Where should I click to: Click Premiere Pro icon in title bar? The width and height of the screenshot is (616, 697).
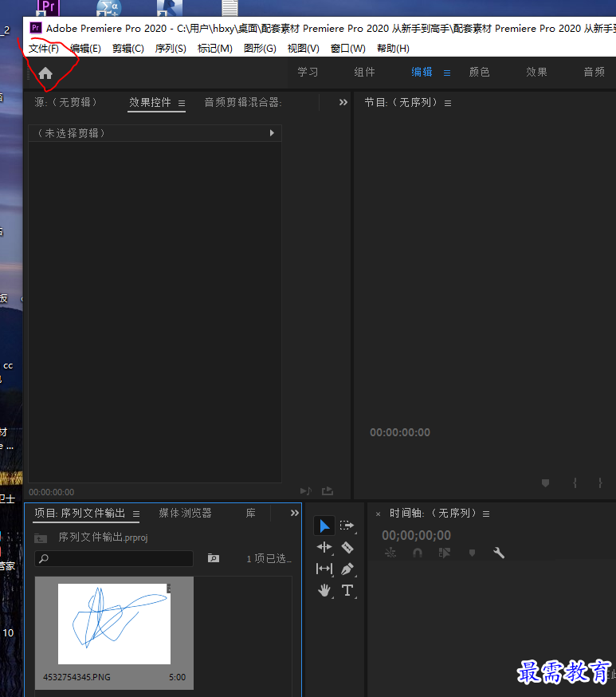pyautogui.click(x=36, y=28)
